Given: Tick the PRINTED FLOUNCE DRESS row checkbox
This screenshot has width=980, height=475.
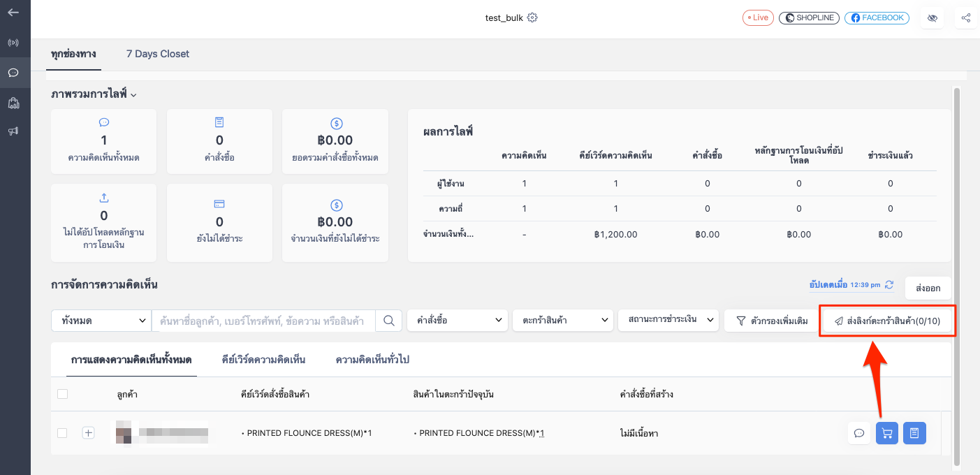Looking at the screenshot, I should 62,433.
